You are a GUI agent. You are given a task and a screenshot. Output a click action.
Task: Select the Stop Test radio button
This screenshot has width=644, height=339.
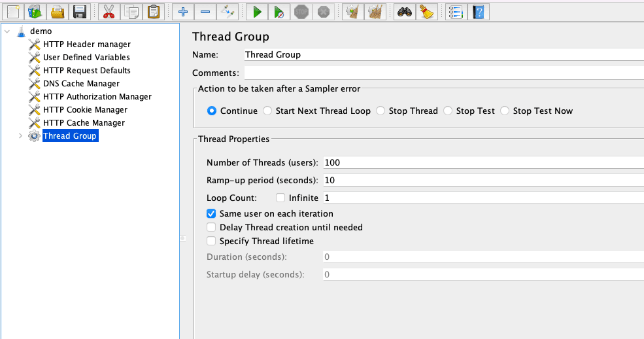click(x=448, y=111)
